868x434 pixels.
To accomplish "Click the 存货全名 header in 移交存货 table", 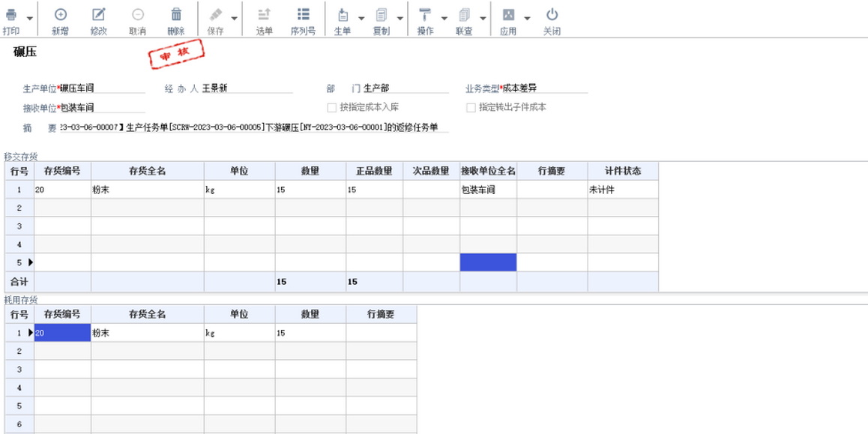I will pos(147,171).
